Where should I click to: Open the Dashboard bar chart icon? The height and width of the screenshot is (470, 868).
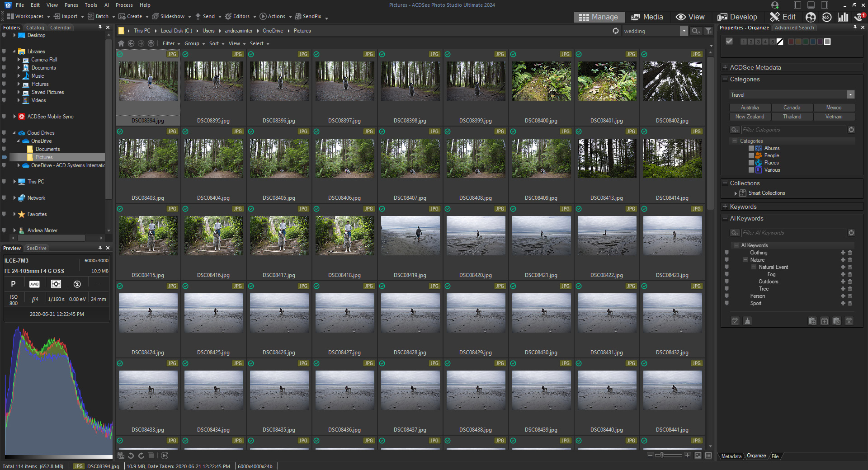click(x=843, y=17)
